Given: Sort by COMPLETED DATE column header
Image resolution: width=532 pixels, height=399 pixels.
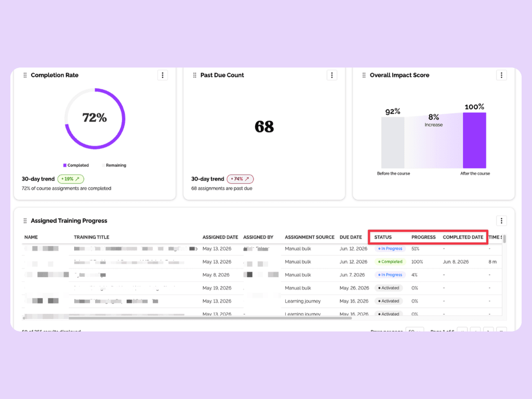Looking at the screenshot, I should [x=463, y=237].
